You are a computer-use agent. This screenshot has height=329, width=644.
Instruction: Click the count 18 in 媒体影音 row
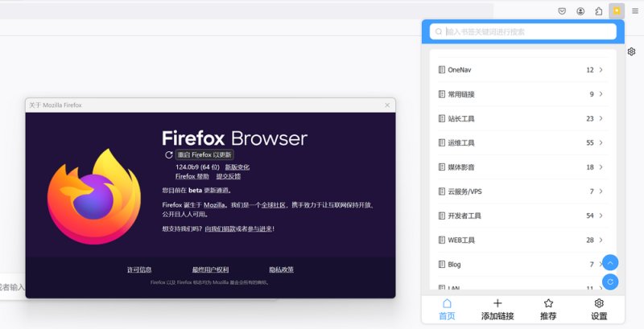point(590,167)
